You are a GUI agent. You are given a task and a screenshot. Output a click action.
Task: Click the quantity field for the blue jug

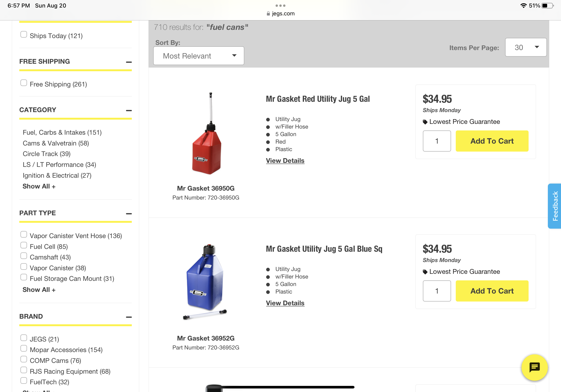[437, 291]
